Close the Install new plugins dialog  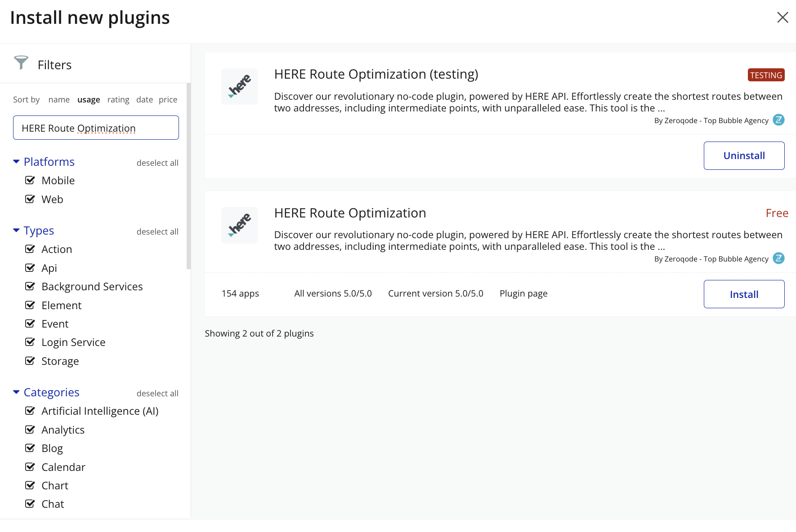(783, 18)
